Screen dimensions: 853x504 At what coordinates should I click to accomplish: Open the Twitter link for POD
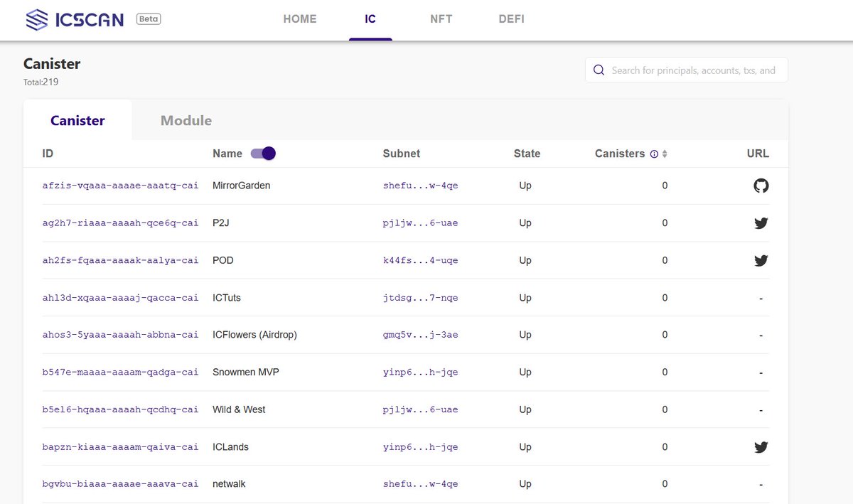[761, 260]
